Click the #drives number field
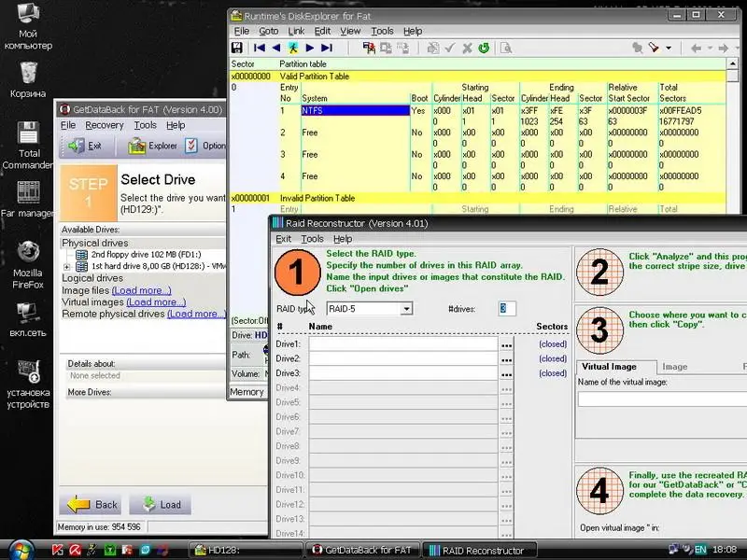This screenshot has width=747, height=560. (x=507, y=309)
